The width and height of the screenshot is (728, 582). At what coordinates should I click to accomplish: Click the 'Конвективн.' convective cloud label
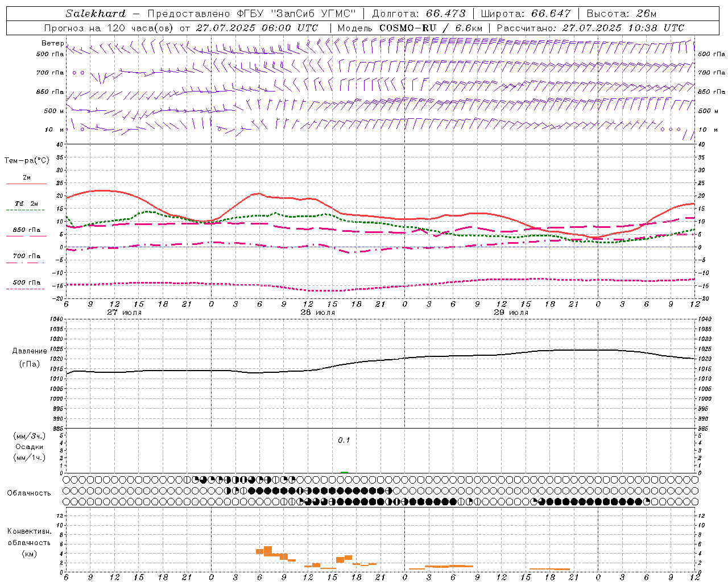point(29,531)
